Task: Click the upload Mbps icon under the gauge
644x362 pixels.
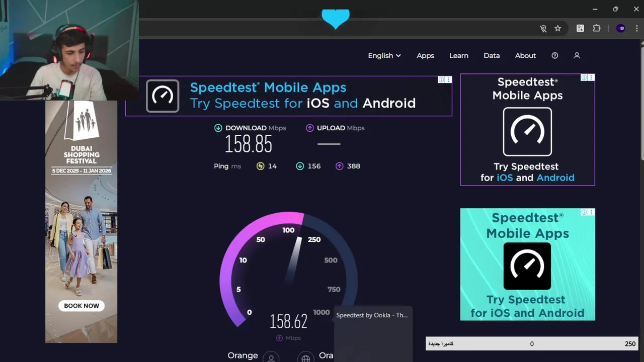Action: [279, 338]
